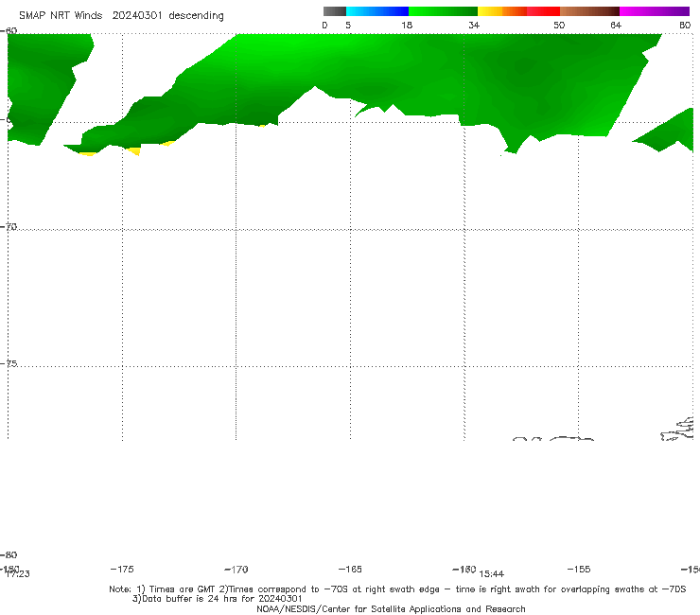Click the brown segment of the color bar
This screenshot has width=700, height=615.
pos(589,11)
